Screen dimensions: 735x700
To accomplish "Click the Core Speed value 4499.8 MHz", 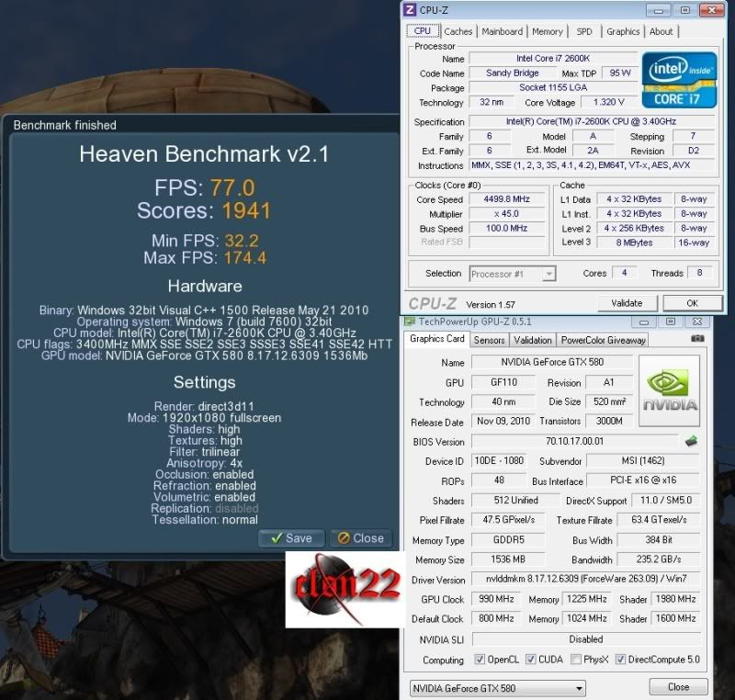I will click(507, 199).
